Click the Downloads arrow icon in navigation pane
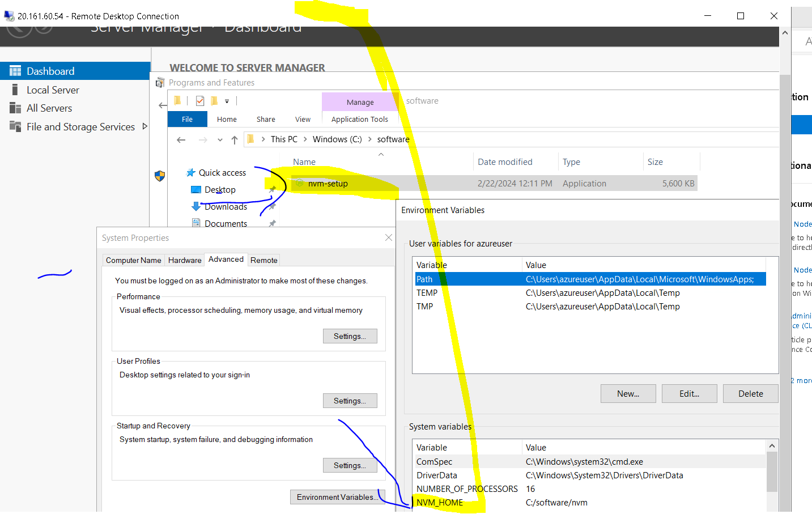 pos(196,206)
